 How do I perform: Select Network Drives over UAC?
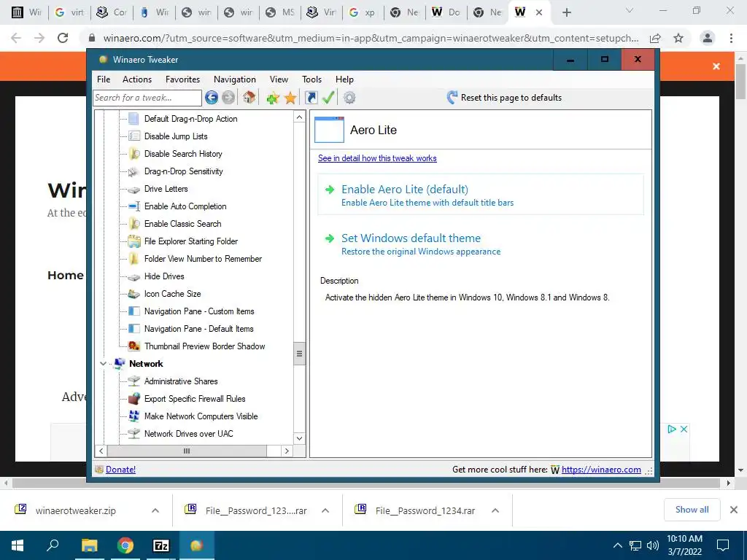pos(189,434)
